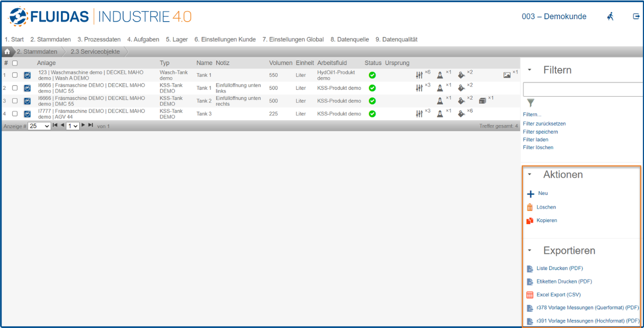Click the running person icon in header
The width and height of the screenshot is (644, 328).
(611, 17)
